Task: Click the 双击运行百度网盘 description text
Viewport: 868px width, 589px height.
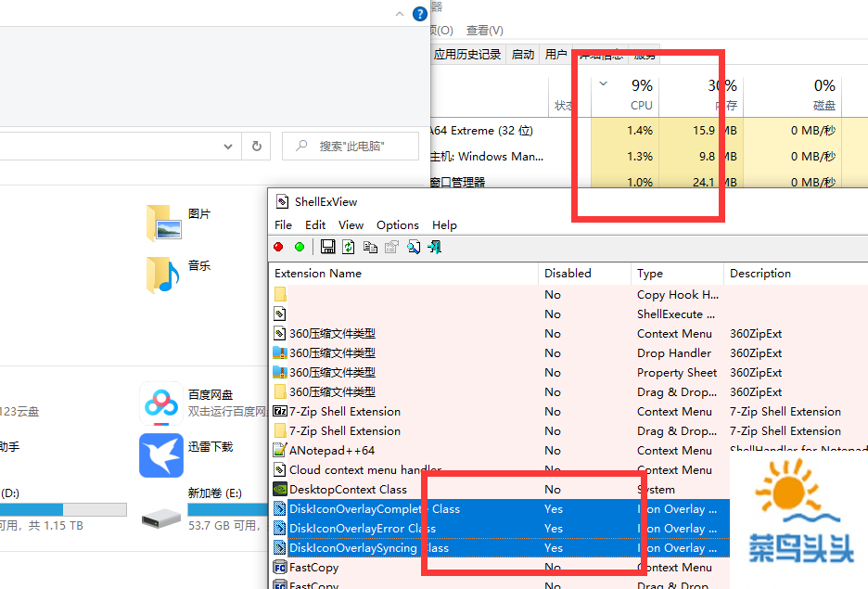Action: click(x=227, y=411)
